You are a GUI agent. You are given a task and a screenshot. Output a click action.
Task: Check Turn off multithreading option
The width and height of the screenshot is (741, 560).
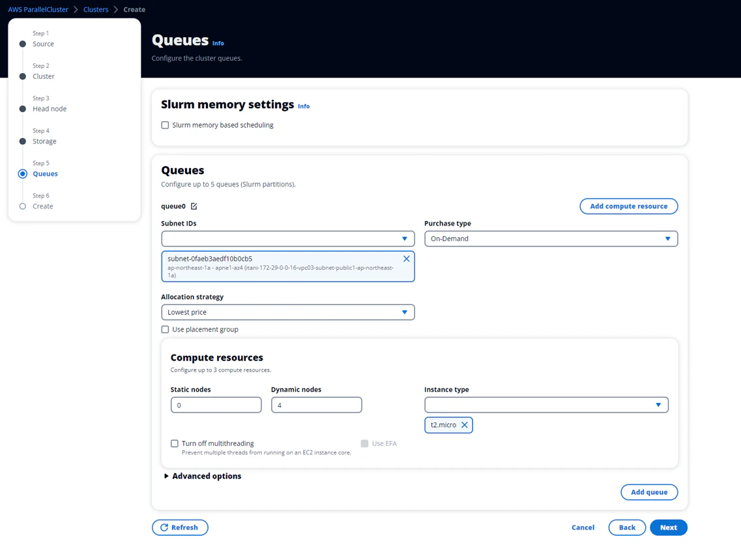(x=175, y=443)
